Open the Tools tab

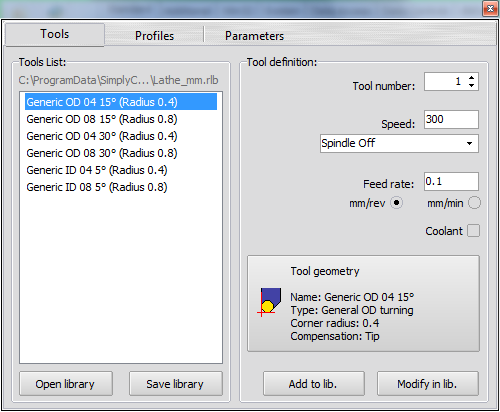pyautogui.click(x=55, y=34)
